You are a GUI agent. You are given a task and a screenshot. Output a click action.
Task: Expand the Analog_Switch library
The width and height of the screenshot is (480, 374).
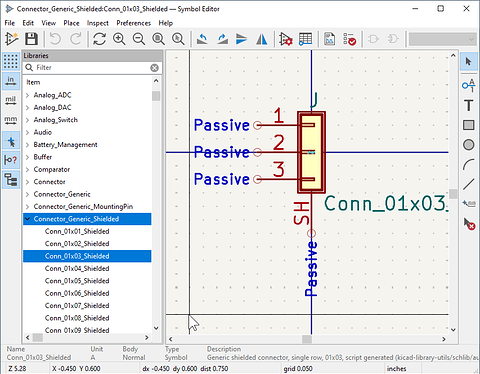pyautogui.click(x=28, y=120)
